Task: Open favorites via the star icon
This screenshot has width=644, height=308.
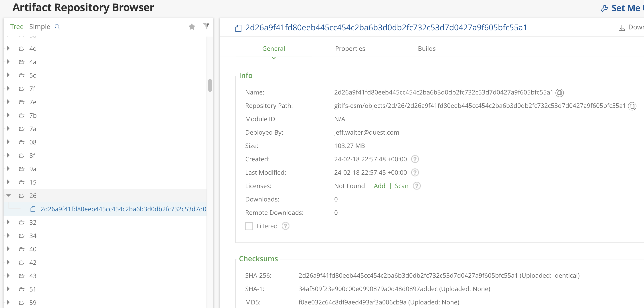Action: click(x=192, y=27)
